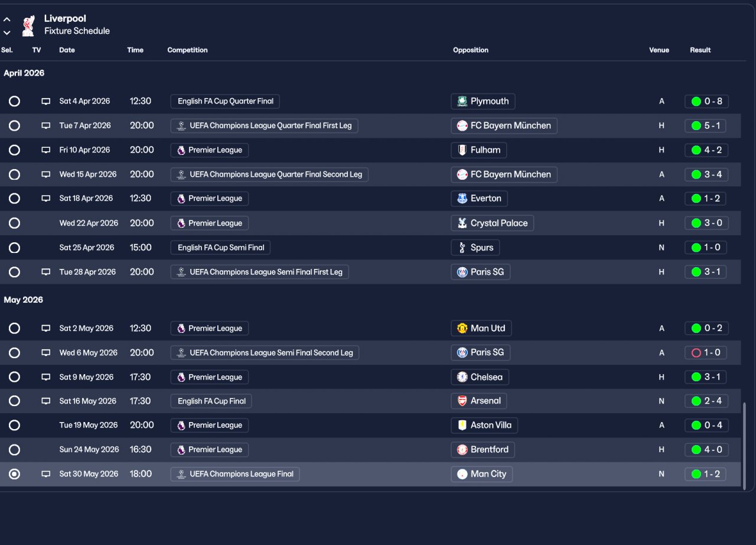Click the TV icon on the Fulham row

45,150
